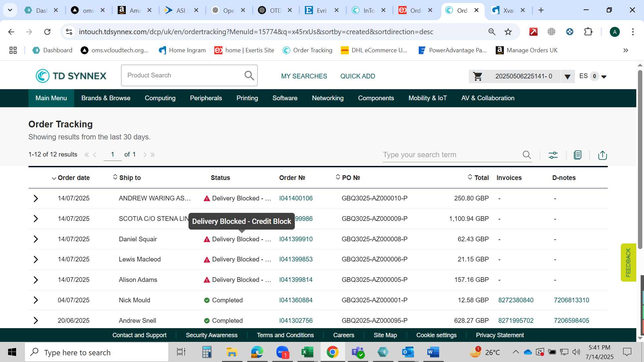Open the Networking menu
The image size is (644, 362).
click(328, 98)
